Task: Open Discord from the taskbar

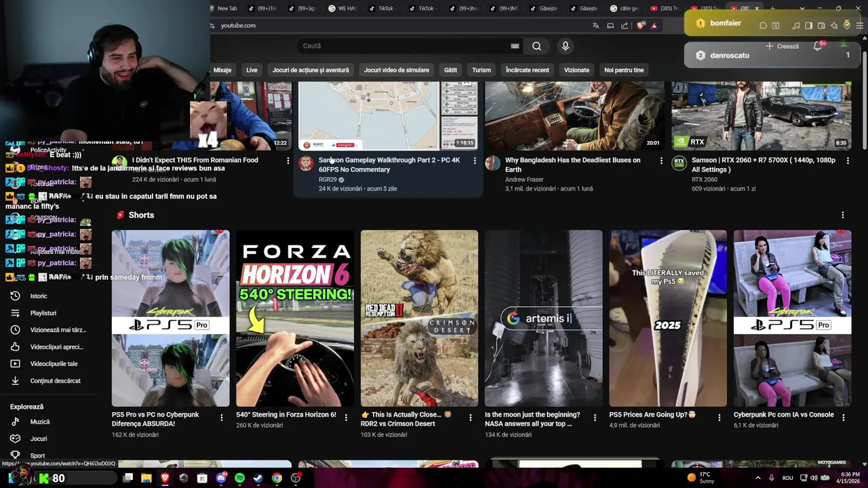Action: [221, 478]
